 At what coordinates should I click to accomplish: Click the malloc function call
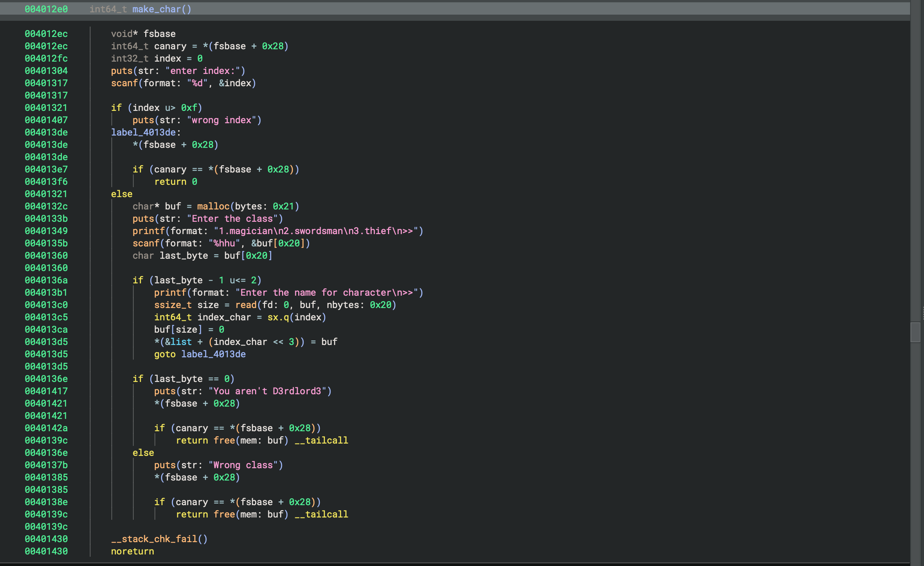[213, 206]
